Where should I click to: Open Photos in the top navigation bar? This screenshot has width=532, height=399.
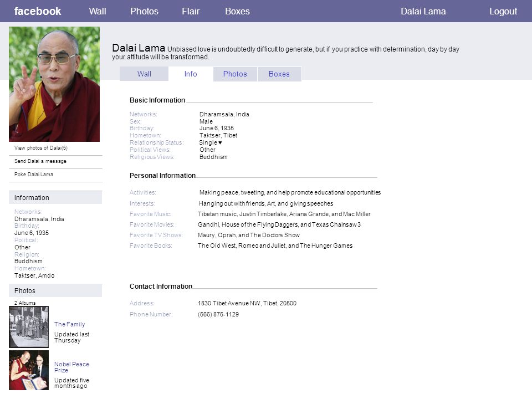(144, 11)
